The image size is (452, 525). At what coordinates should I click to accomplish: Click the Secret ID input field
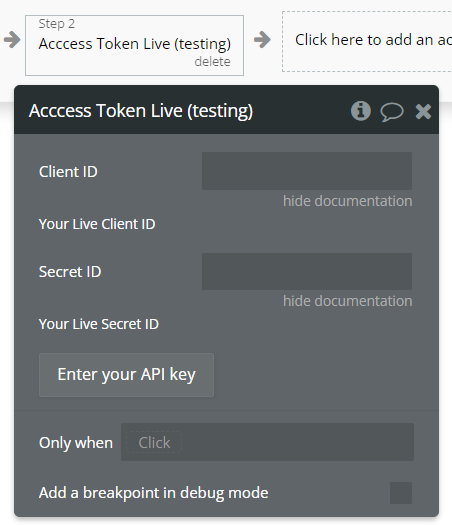307,271
